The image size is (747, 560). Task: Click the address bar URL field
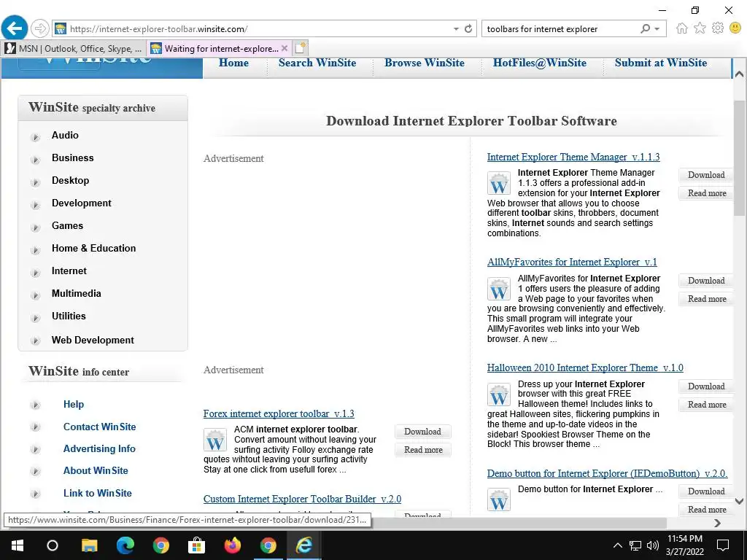pos(258,29)
